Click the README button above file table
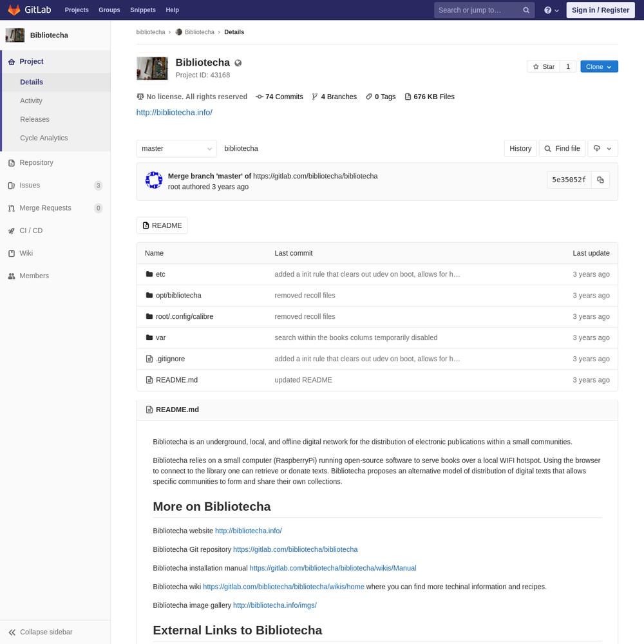The image size is (644, 644). 162,225
